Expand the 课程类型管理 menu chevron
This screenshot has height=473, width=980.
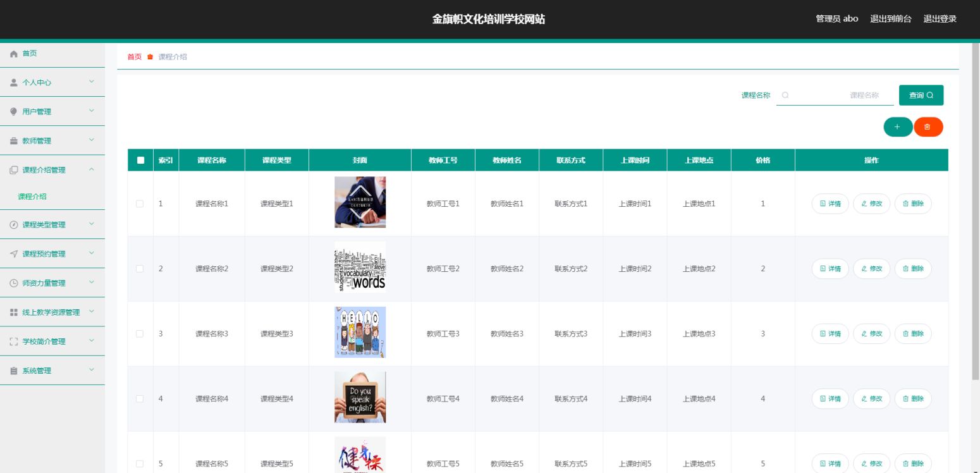[92, 224]
